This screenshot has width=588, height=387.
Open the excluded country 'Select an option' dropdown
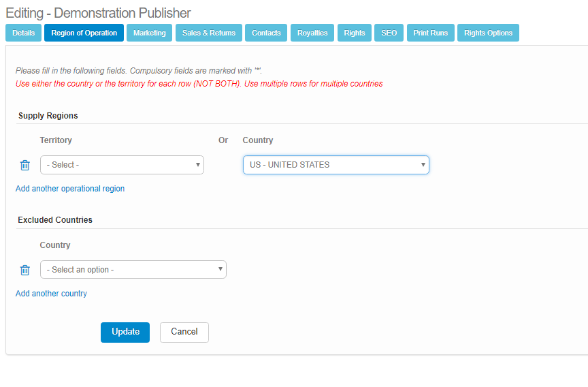click(133, 270)
